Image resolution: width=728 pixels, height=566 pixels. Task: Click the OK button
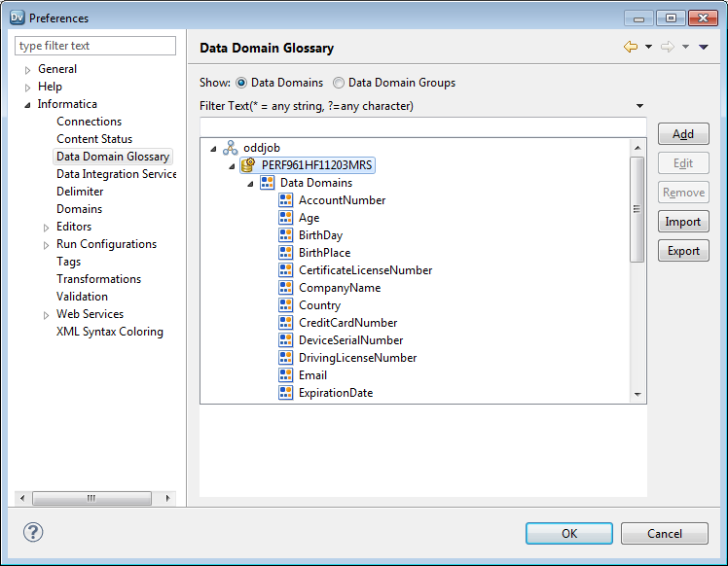tap(569, 533)
